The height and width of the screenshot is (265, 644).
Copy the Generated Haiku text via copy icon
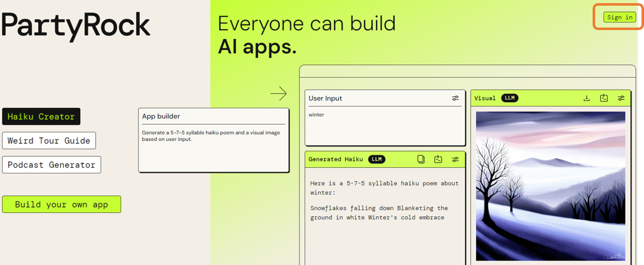coord(421,159)
